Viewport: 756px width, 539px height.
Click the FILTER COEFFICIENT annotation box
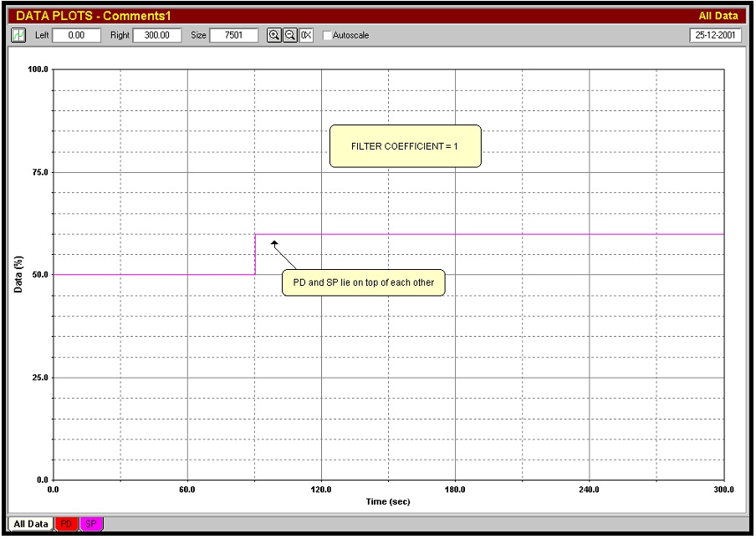[406, 145]
